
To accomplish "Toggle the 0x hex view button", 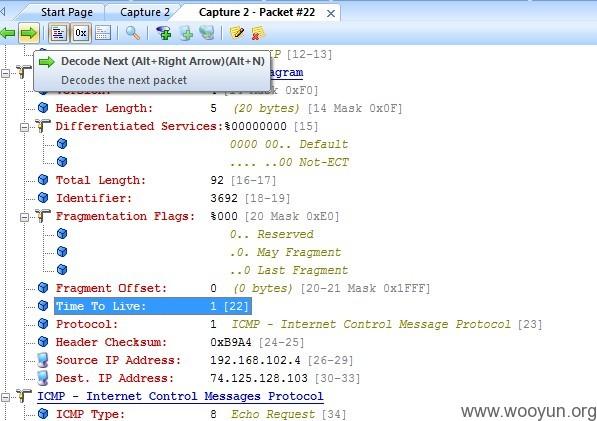I will click(x=81, y=33).
